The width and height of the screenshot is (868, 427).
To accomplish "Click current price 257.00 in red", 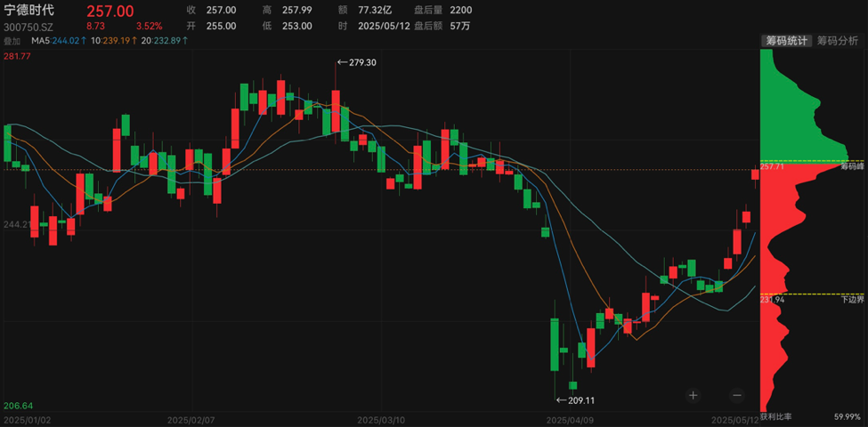I will click(x=110, y=11).
